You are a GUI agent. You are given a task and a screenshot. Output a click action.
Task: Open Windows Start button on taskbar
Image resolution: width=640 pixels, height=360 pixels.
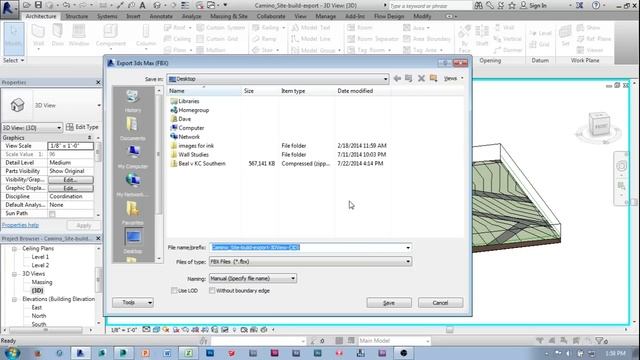pyautogui.click(x=11, y=353)
